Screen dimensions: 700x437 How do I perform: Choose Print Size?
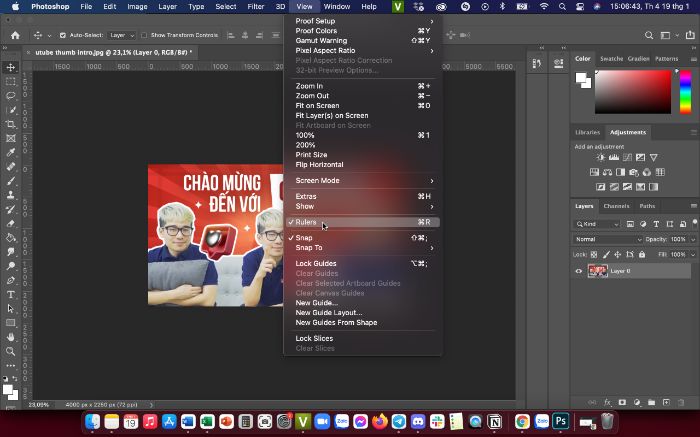(362, 155)
